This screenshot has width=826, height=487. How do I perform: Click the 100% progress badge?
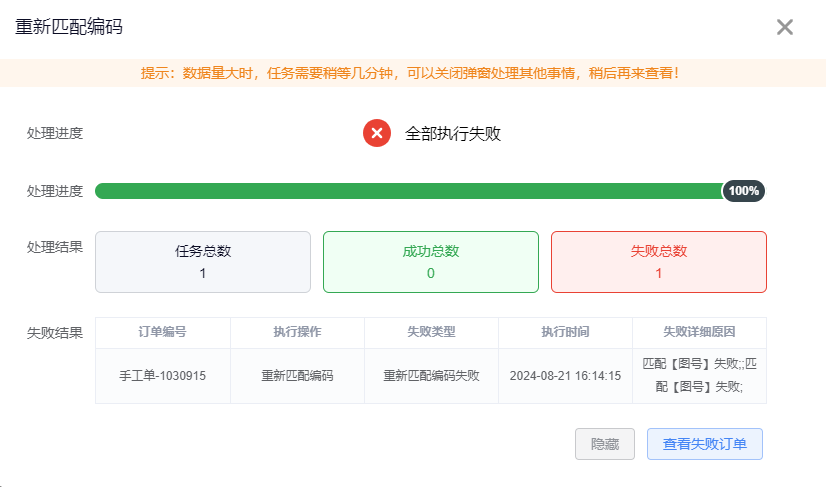point(744,191)
